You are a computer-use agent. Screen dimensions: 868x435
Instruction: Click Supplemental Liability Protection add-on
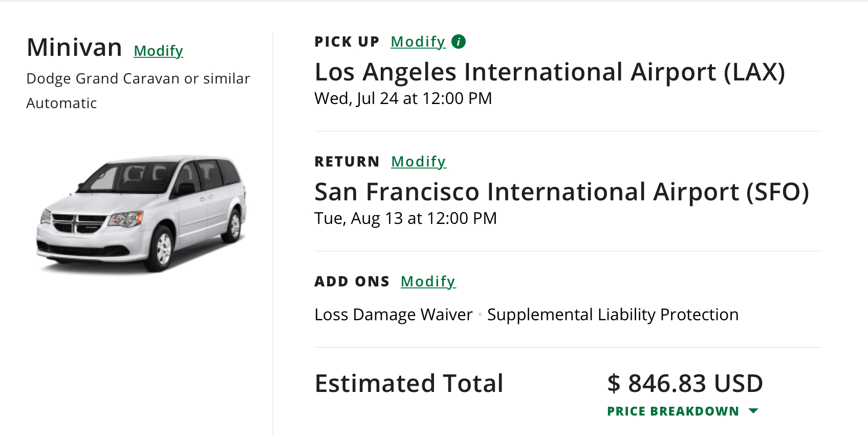[613, 314]
